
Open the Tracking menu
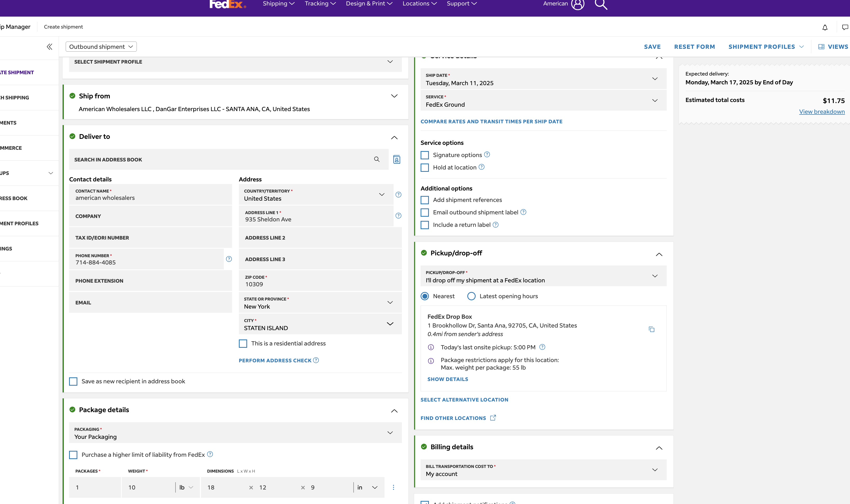(320, 4)
